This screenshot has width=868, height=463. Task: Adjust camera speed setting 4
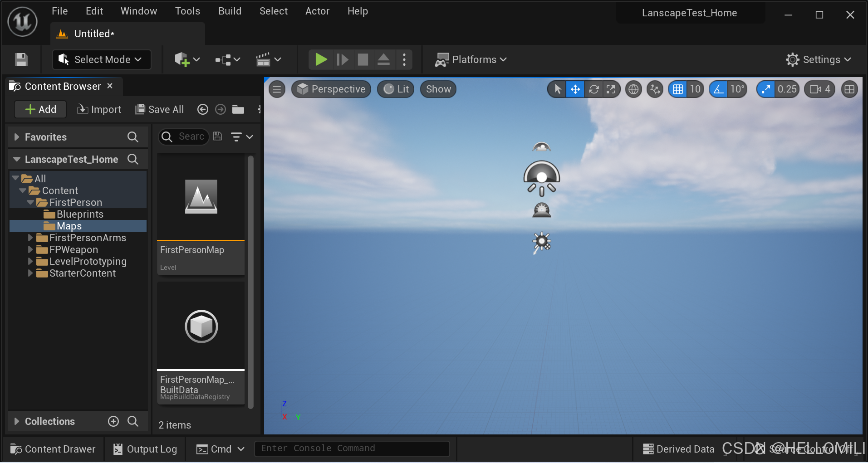click(x=820, y=89)
